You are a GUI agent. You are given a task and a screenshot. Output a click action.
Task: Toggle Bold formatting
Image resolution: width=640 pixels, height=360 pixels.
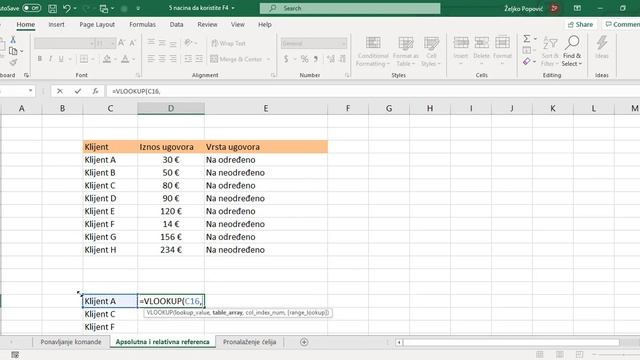point(40,59)
